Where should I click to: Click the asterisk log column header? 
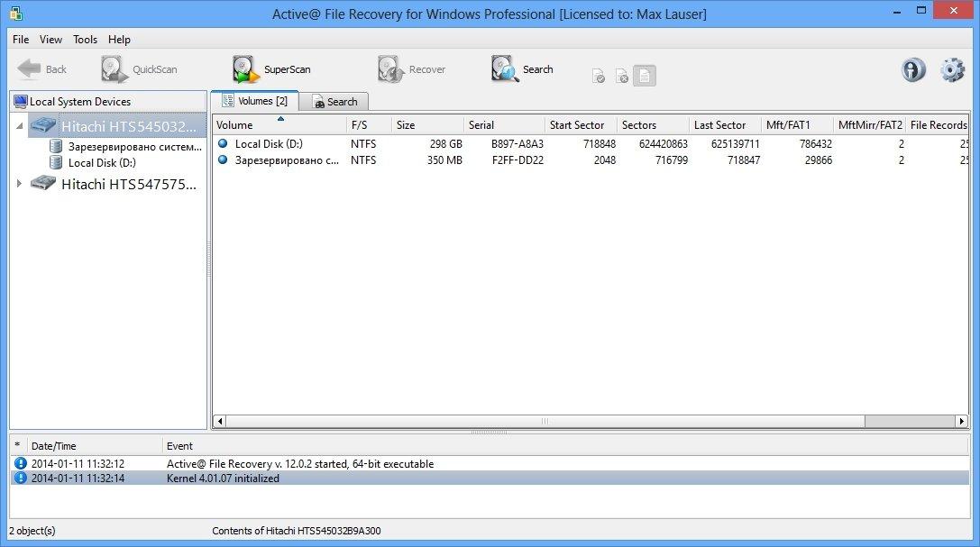click(17, 446)
